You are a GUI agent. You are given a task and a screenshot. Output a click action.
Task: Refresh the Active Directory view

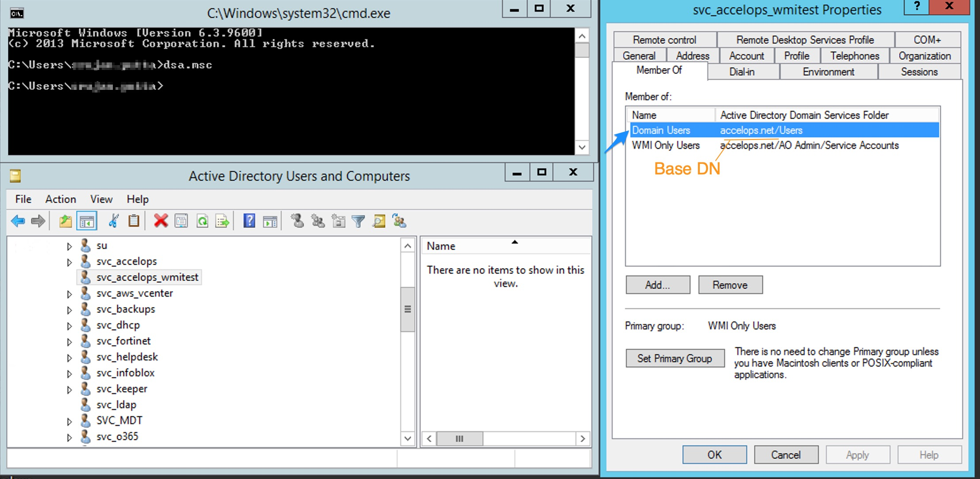click(x=201, y=221)
